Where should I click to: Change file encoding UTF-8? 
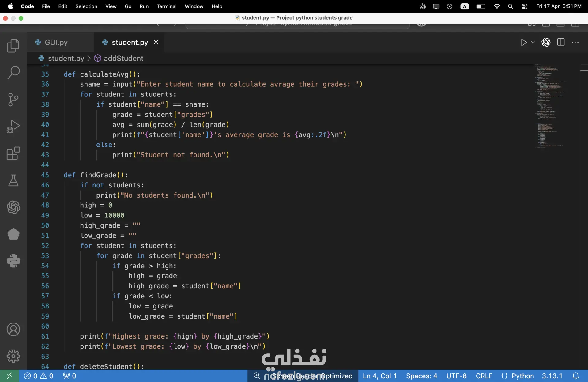(x=456, y=376)
